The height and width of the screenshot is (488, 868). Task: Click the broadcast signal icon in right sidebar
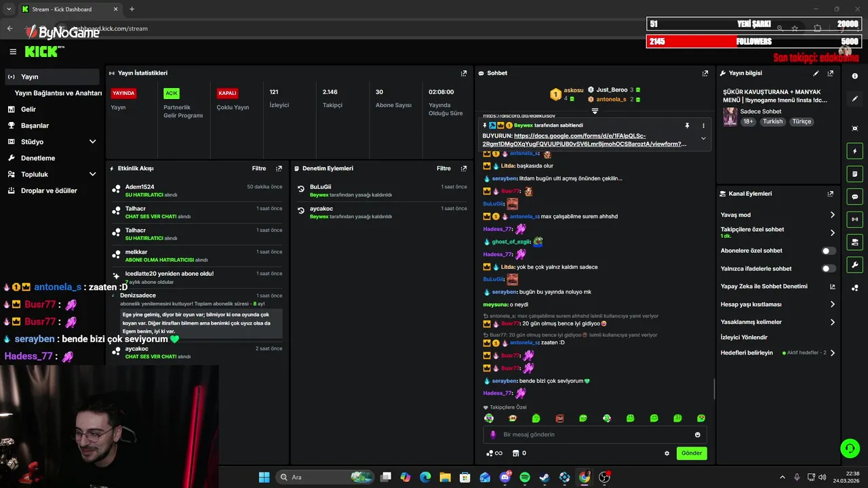click(855, 219)
